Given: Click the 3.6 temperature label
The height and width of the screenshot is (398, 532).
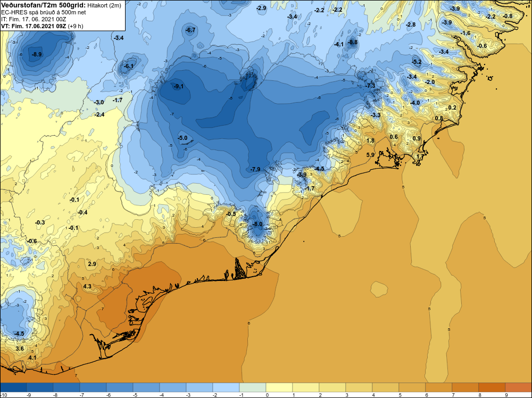Looking at the screenshot, I should (20, 349).
